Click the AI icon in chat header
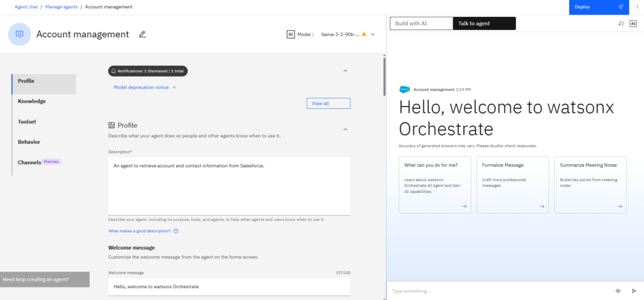 [633, 23]
